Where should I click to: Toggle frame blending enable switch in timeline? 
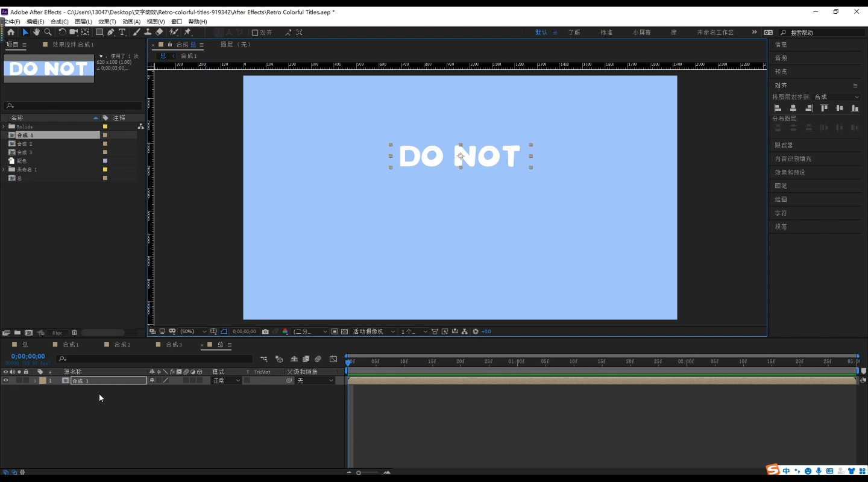(306, 359)
